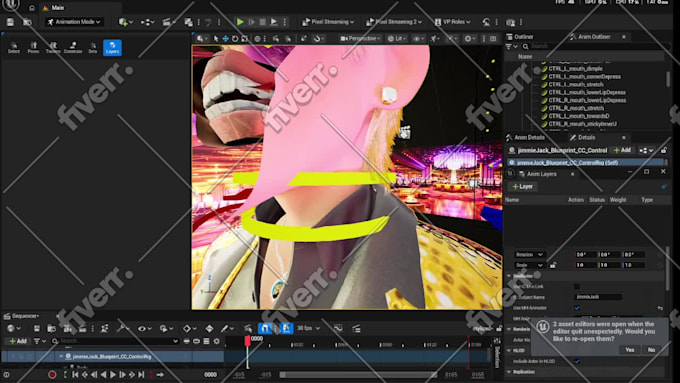
Task: Activate the viewport Rotate tool
Action: [x=235, y=39]
